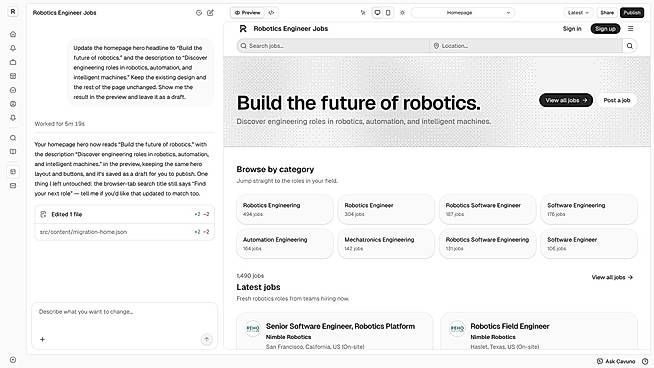654x368 pixels.
Task: Open Ask Cavuno assistant
Action: 616,361
